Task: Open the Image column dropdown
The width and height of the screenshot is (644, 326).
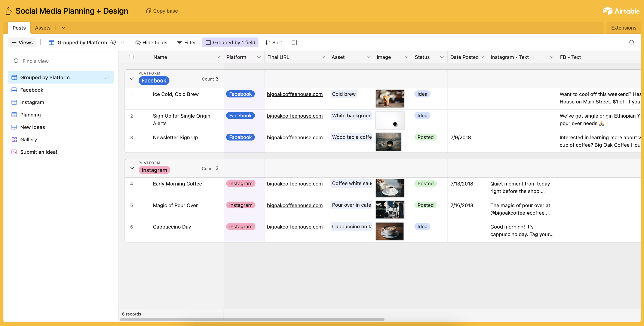Action: point(407,57)
